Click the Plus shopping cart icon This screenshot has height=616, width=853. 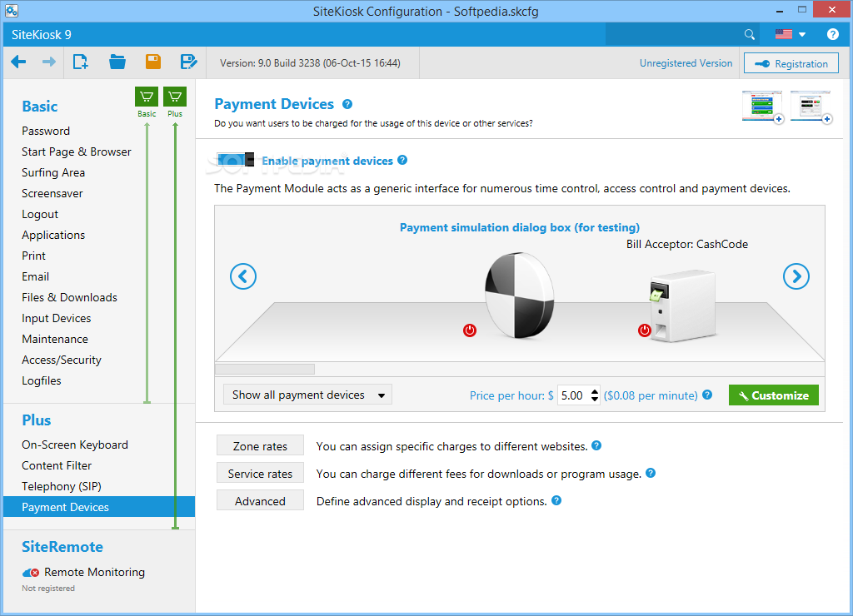[175, 97]
